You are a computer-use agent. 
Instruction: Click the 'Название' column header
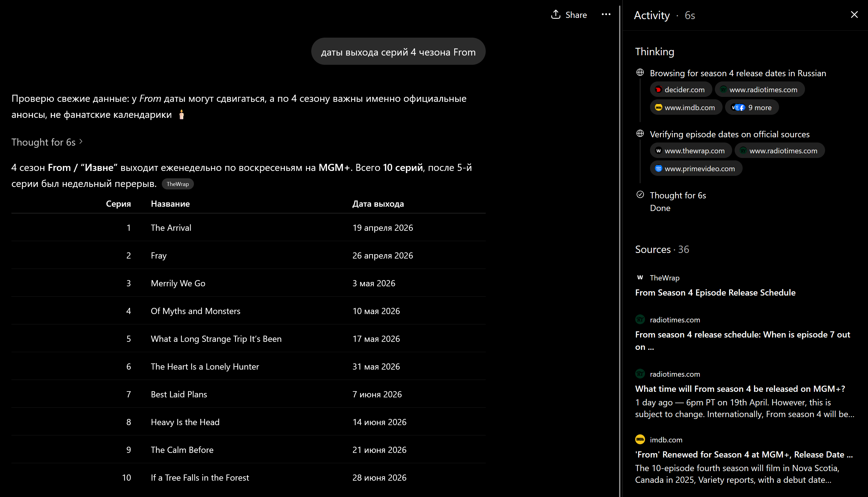[170, 204]
